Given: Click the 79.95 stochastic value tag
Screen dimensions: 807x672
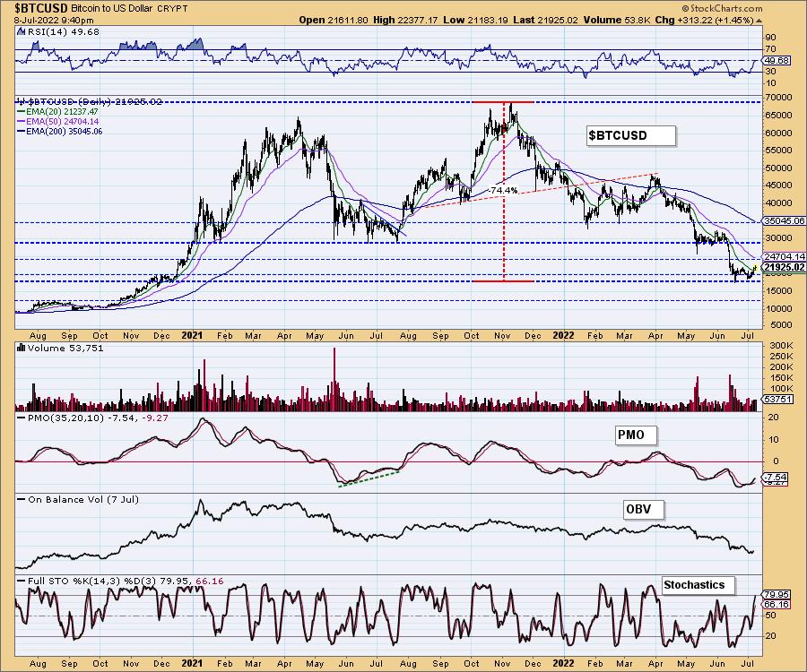Looking at the screenshot, I should pyautogui.click(x=777, y=595).
